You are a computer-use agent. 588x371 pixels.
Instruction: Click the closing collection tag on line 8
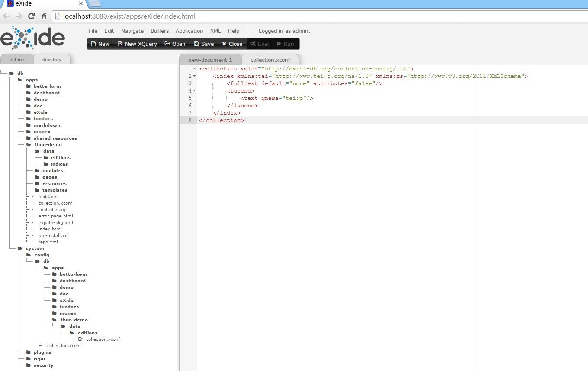222,120
